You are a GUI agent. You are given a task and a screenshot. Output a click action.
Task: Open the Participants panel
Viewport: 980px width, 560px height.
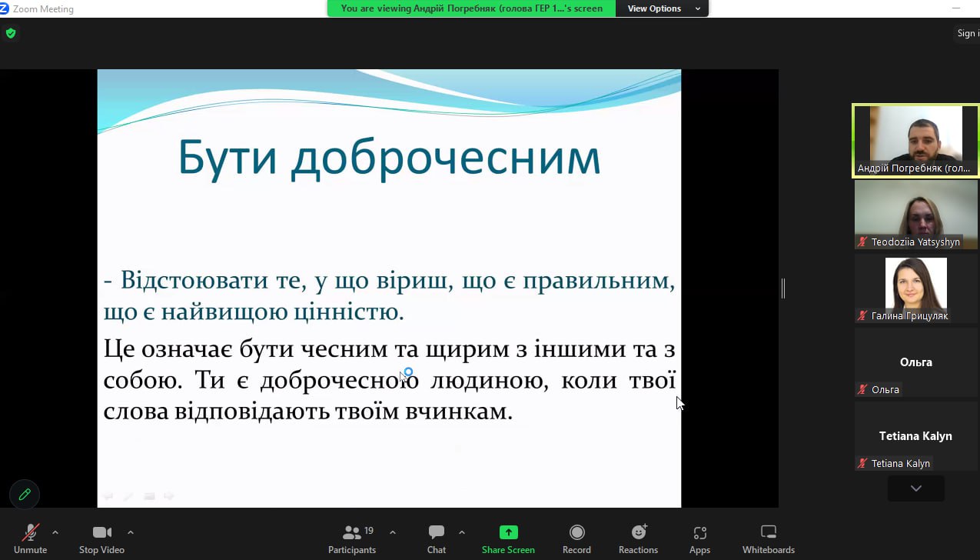[x=352, y=538]
